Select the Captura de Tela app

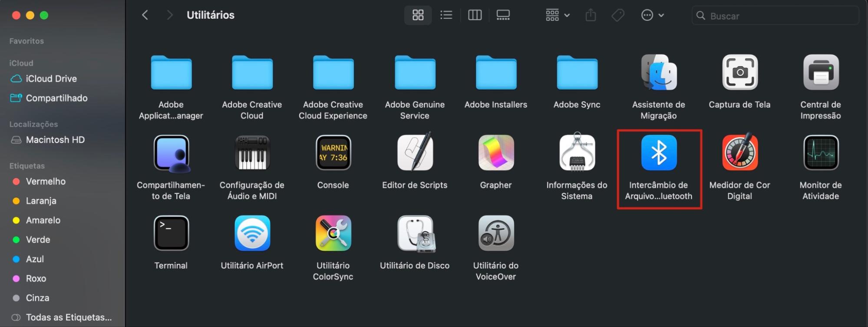point(740,72)
